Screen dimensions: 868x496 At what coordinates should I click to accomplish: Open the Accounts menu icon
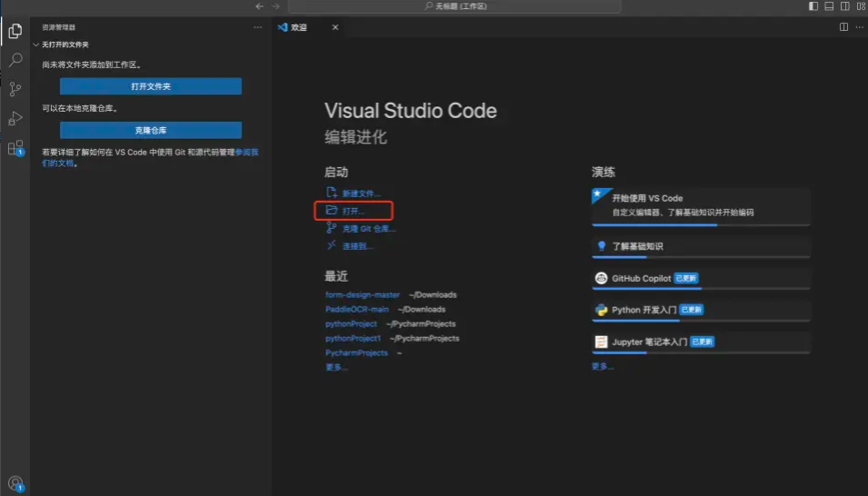pos(15,483)
